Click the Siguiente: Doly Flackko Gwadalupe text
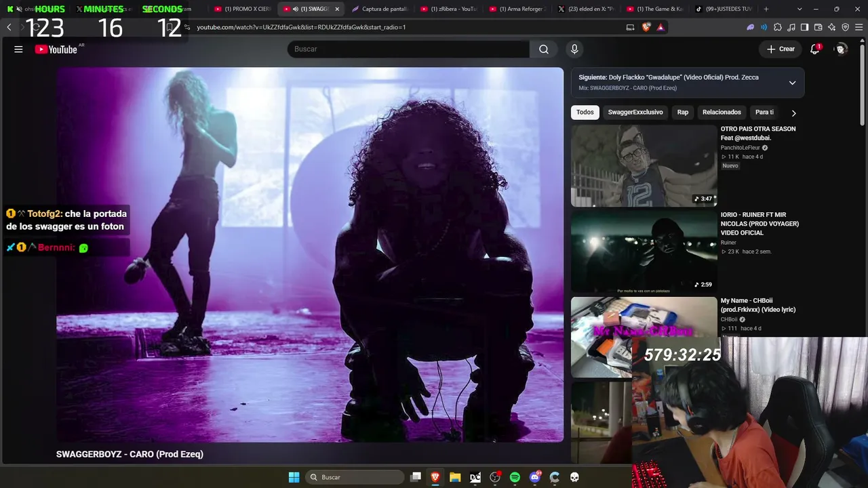Screen dimensions: 868x488 pyautogui.click(x=669, y=77)
